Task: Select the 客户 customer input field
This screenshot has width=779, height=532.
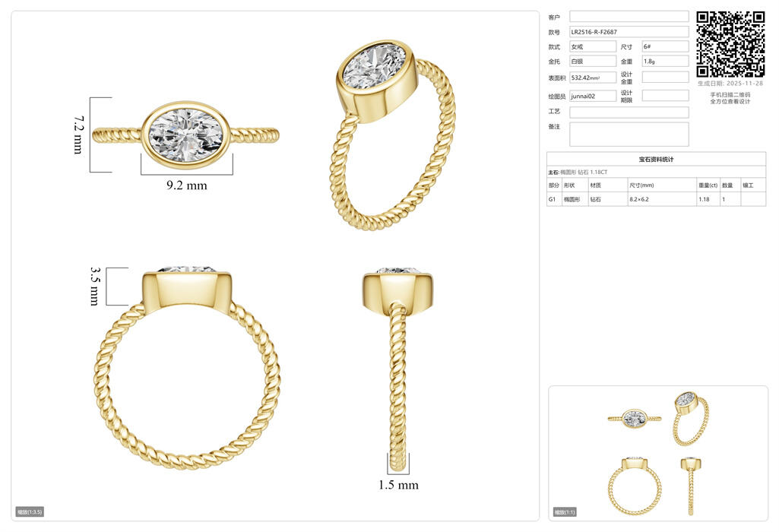Action: (629, 17)
